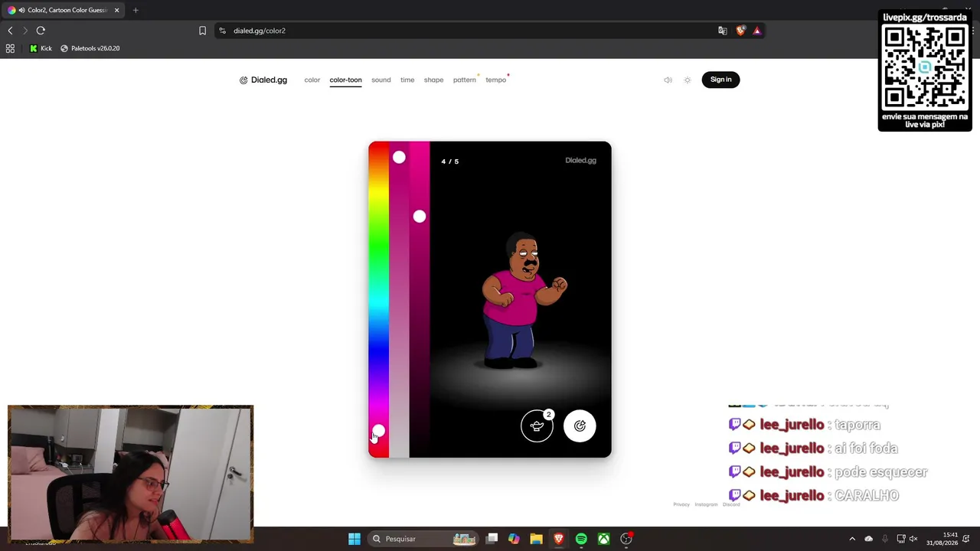Open a new browser tab

136,11
